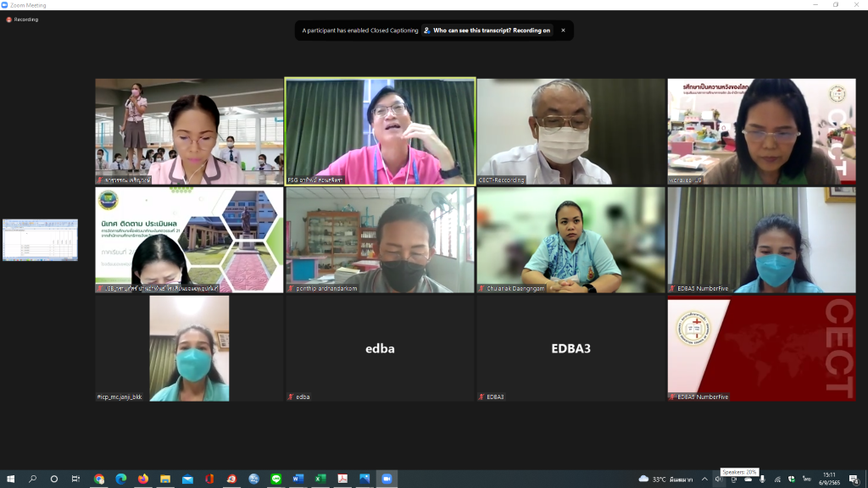Click the 'CECT-Recording' name label
Image resolution: width=868 pixels, height=488 pixels.
pos(502,180)
